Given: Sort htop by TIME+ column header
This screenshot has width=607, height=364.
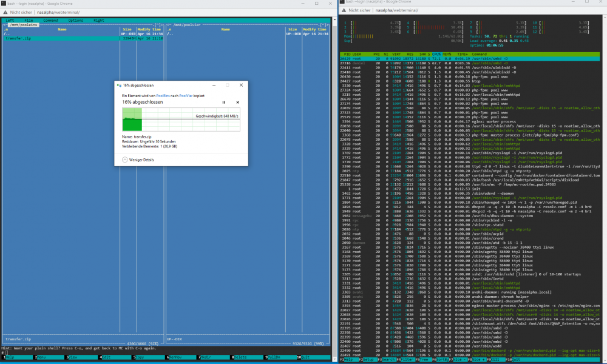Looking at the screenshot, I should pyautogui.click(x=463, y=54).
